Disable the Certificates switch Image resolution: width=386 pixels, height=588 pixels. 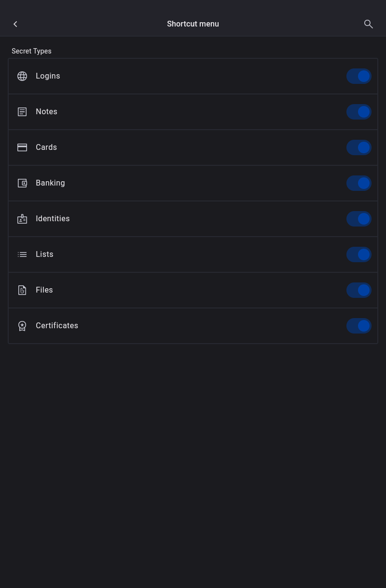[x=358, y=326]
